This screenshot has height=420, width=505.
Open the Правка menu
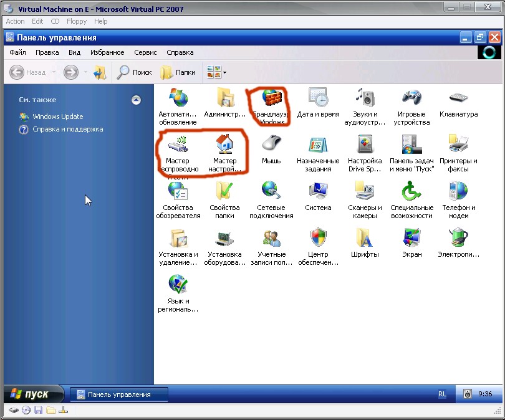tap(47, 52)
